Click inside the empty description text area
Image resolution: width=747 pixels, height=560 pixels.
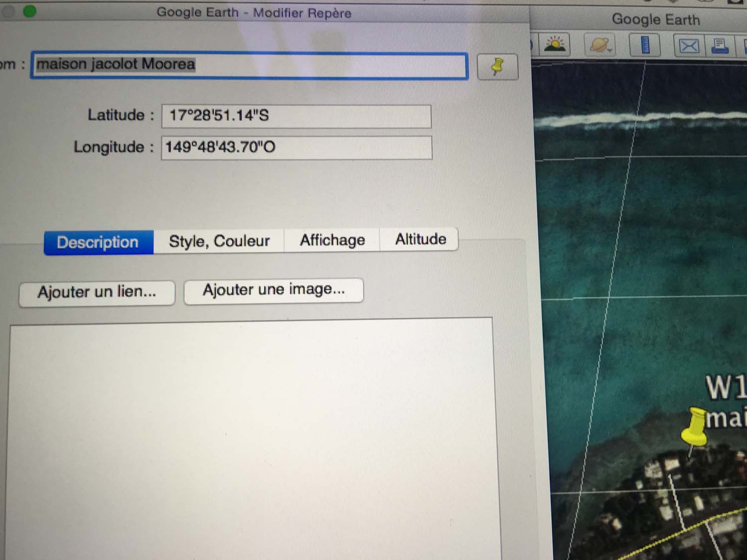(x=251, y=438)
